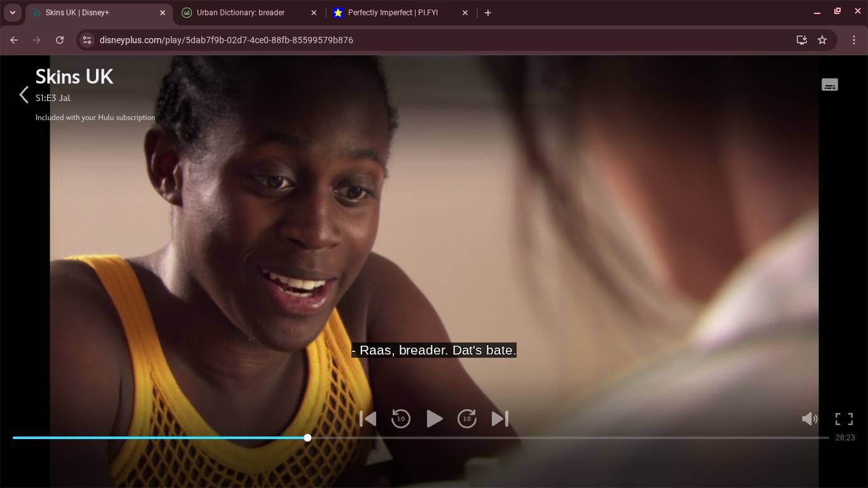Screen dimensions: 868x488
Task: Select the Skins UK Disney+ tab
Action: pos(98,13)
